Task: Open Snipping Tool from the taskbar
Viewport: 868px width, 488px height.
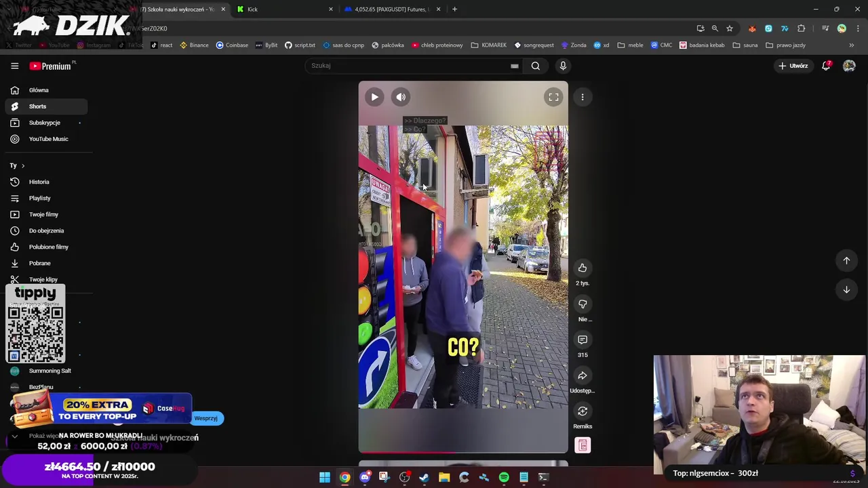Action: [384, 477]
